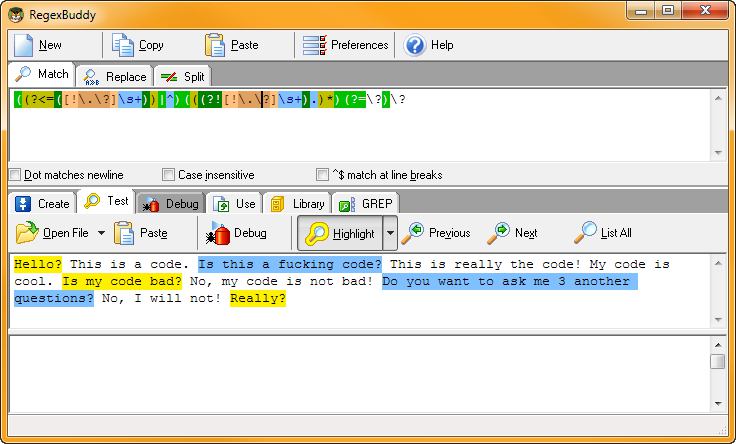
Task: Click the highlighted match "Hello?"
Action: (x=38, y=264)
